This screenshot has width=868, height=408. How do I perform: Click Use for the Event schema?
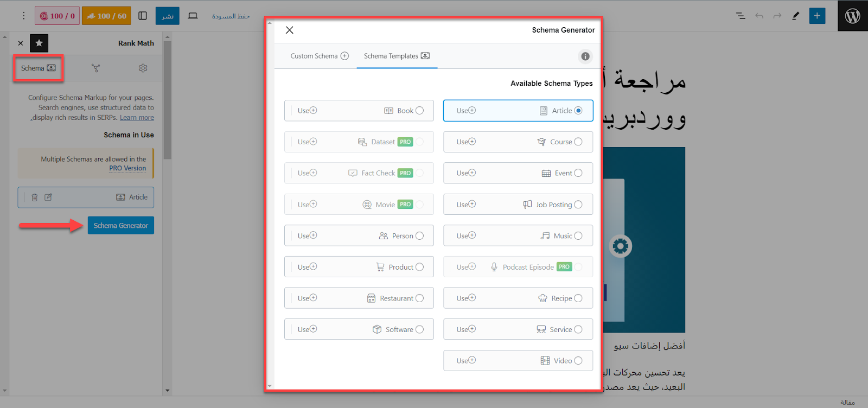pyautogui.click(x=466, y=173)
